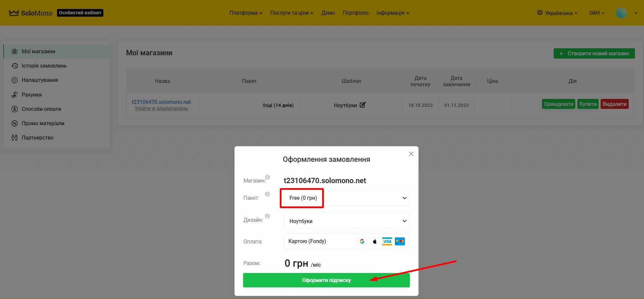Open the Українська language selector
This screenshot has height=299, width=644.
tap(557, 13)
